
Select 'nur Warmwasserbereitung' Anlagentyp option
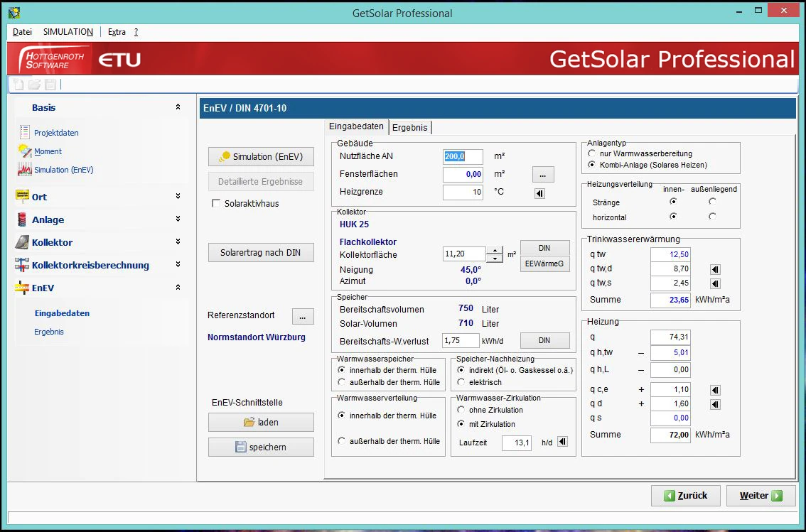[x=591, y=153]
